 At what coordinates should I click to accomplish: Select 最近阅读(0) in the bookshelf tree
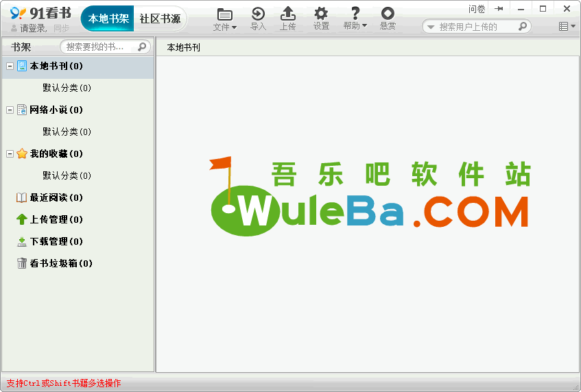[56, 197]
